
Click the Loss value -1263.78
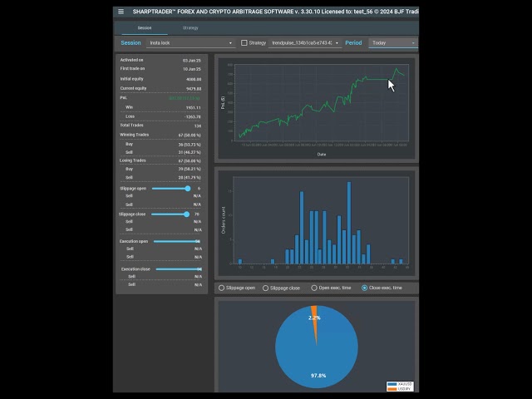[x=193, y=116]
